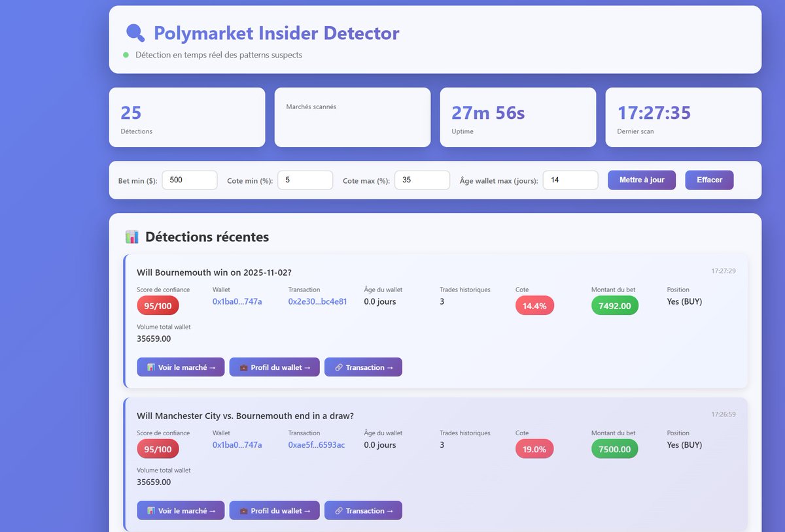Open transaction link 0x2e30...bc4e81
The image size is (785, 532).
point(317,301)
